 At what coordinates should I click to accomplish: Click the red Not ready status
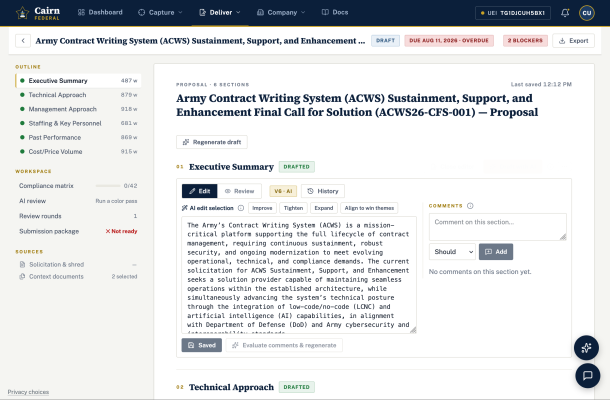(x=121, y=231)
